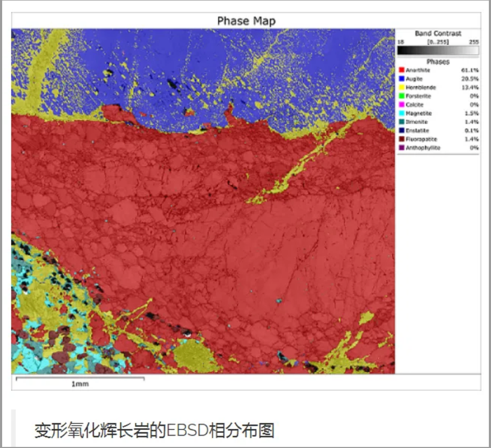Select the blue Augite legend swatch
Image resolution: width=491 pixels, height=448 pixels.
click(401, 79)
